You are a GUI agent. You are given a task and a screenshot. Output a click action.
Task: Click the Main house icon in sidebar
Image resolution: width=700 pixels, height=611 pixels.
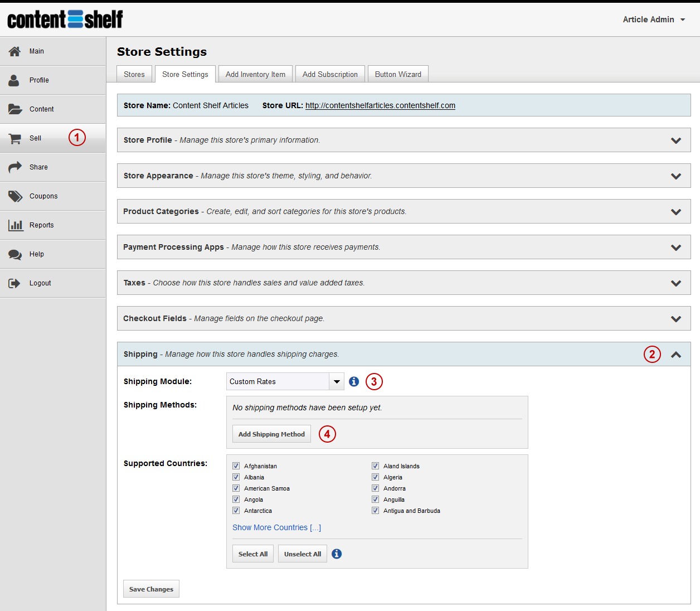pyautogui.click(x=15, y=51)
